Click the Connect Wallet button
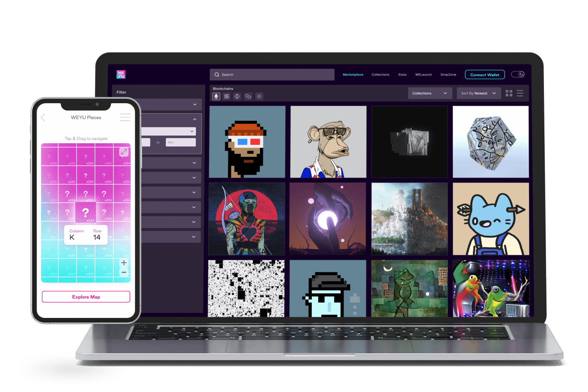Screen dimensions: 588x392 pos(484,75)
